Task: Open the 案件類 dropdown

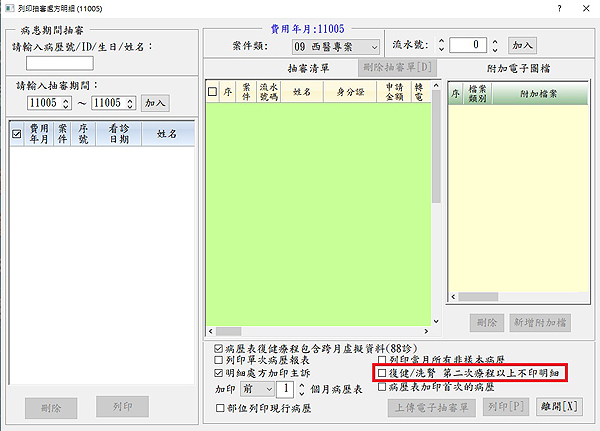Action: [x=373, y=46]
